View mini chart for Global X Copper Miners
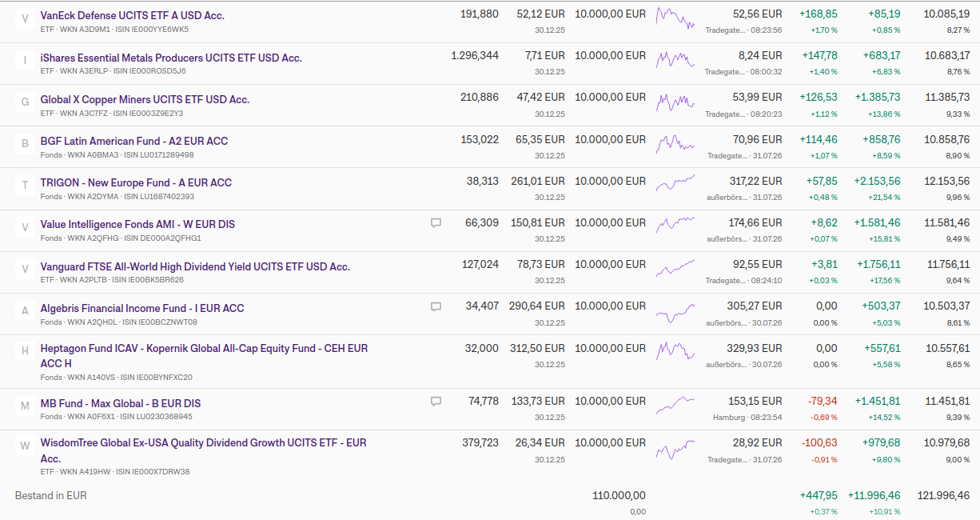The image size is (980, 520). tap(675, 102)
